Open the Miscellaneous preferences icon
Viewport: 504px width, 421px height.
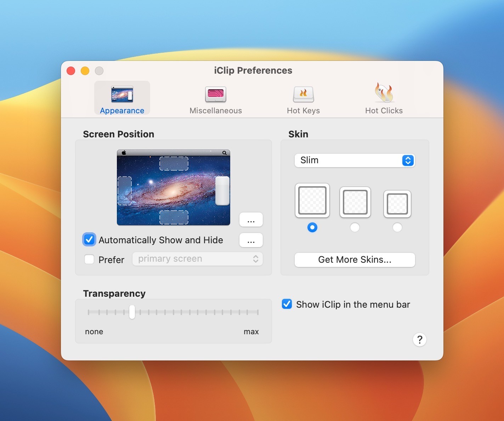click(216, 94)
